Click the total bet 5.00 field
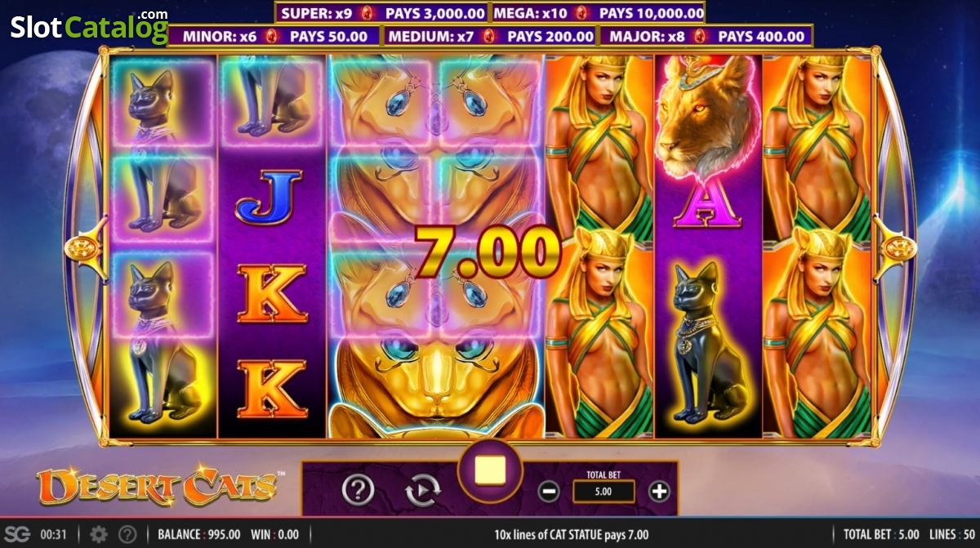 tap(604, 492)
